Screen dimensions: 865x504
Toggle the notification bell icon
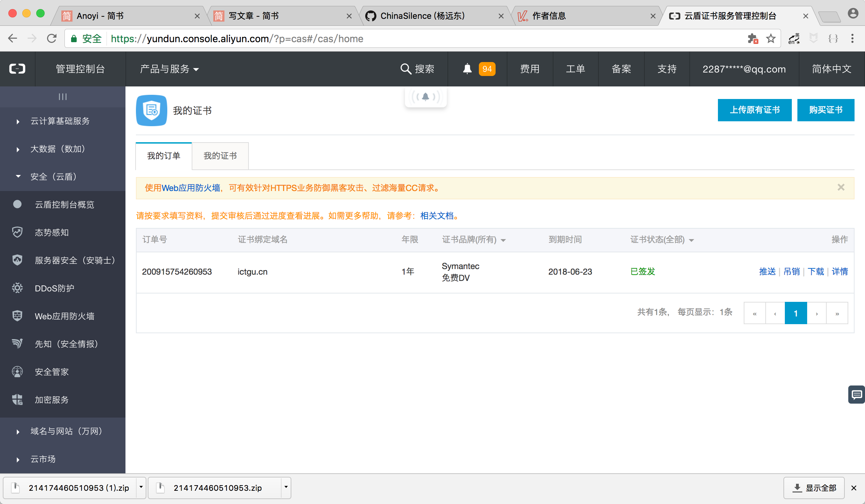click(467, 68)
